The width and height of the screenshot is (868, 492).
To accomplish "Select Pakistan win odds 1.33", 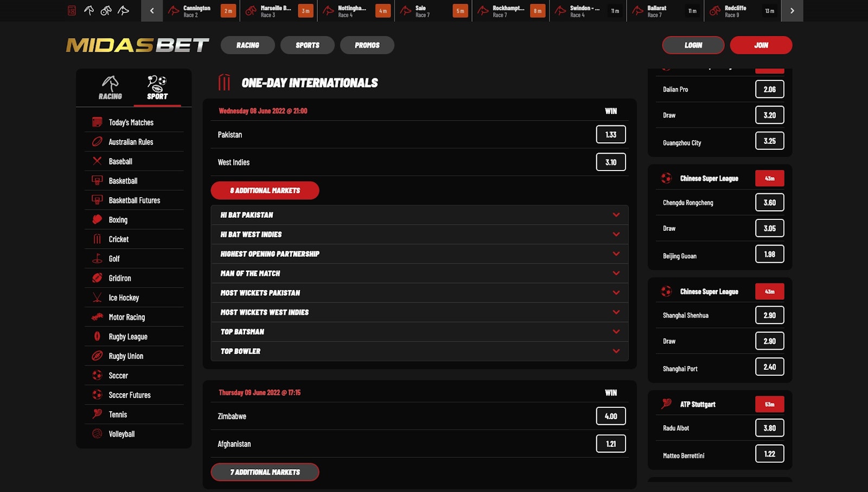I will [x=610, y=135].
